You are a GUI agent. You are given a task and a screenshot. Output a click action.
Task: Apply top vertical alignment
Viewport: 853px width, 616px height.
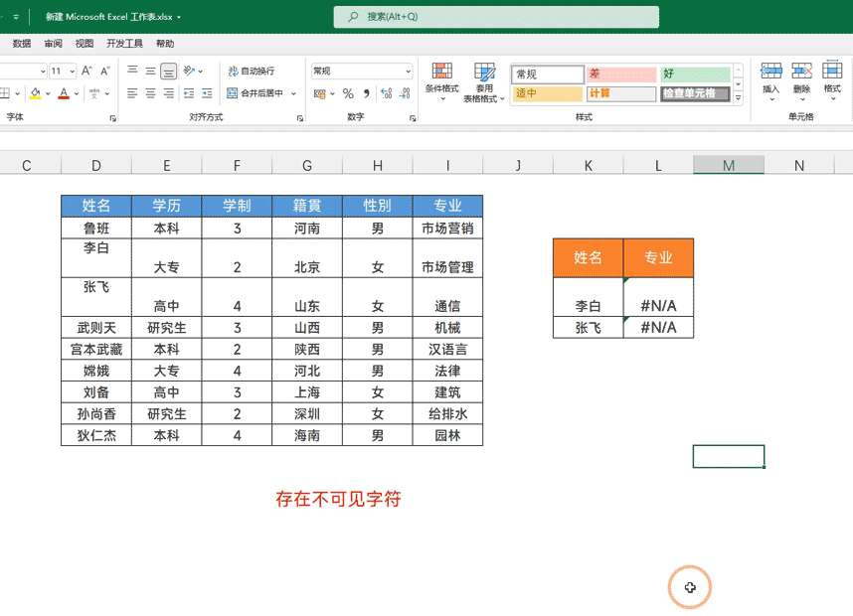tap(132, 71)
